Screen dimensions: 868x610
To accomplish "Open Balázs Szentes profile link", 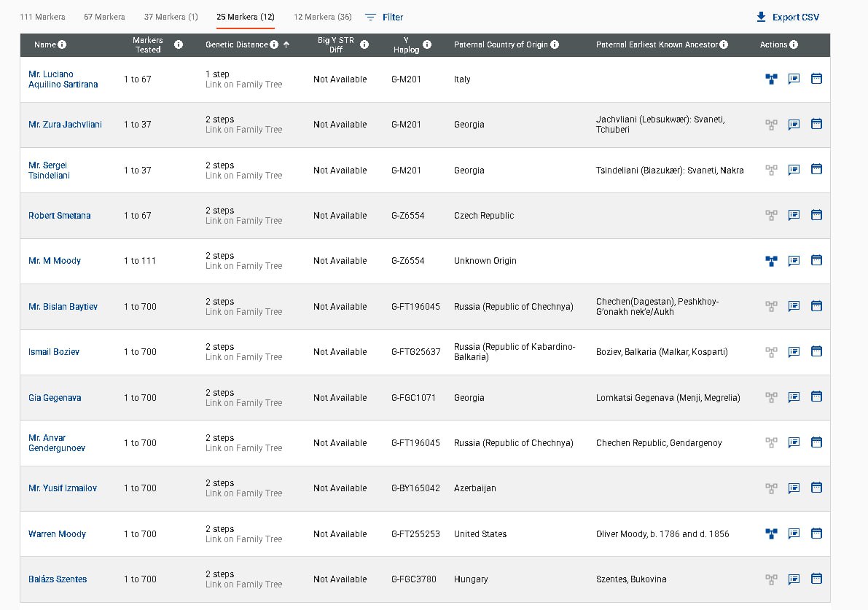I will tap(58, 579).
